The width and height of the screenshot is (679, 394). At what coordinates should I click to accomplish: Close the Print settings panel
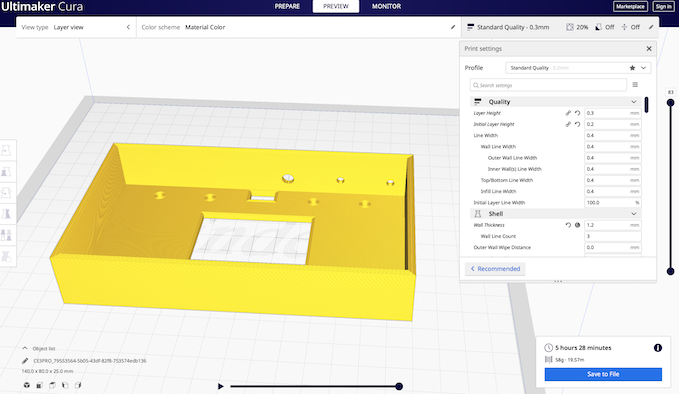[649, 48]
